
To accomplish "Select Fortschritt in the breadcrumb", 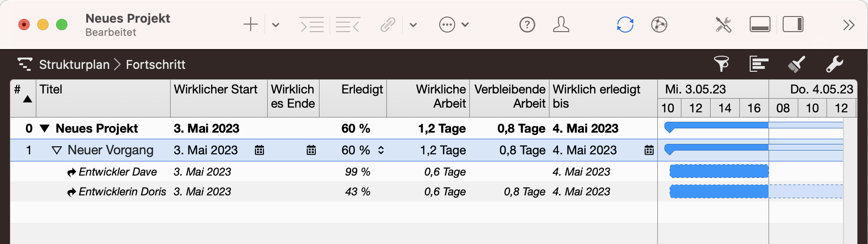I will 156,65.
